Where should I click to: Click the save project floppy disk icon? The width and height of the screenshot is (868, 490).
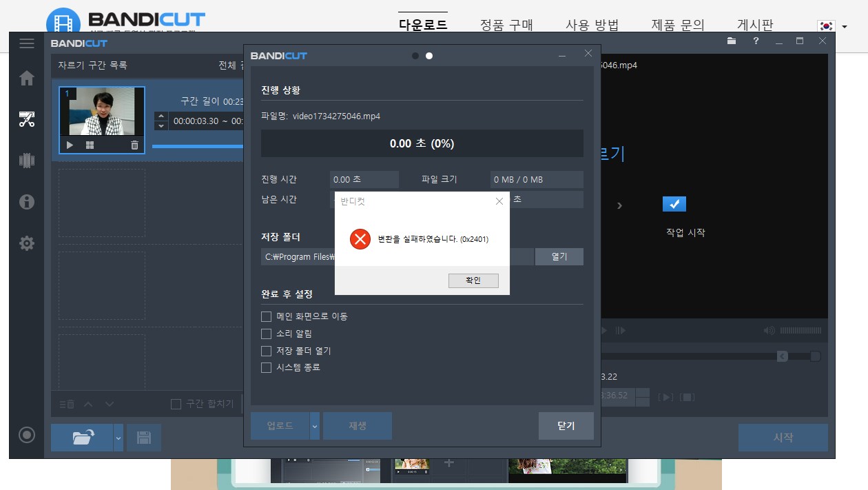(x=144, y=438)
